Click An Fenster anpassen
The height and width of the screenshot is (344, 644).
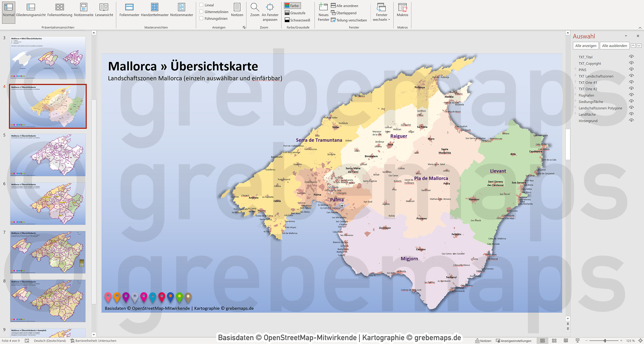click(270, 11)
